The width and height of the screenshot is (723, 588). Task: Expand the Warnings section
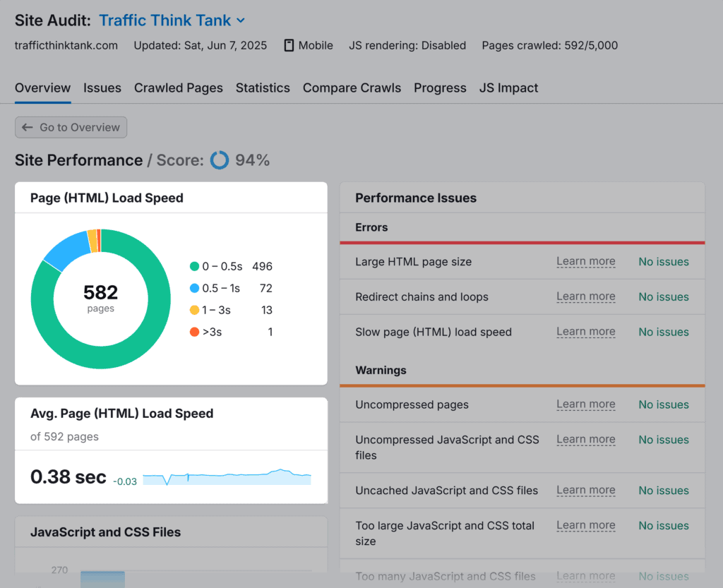click(x=381, y=370)
